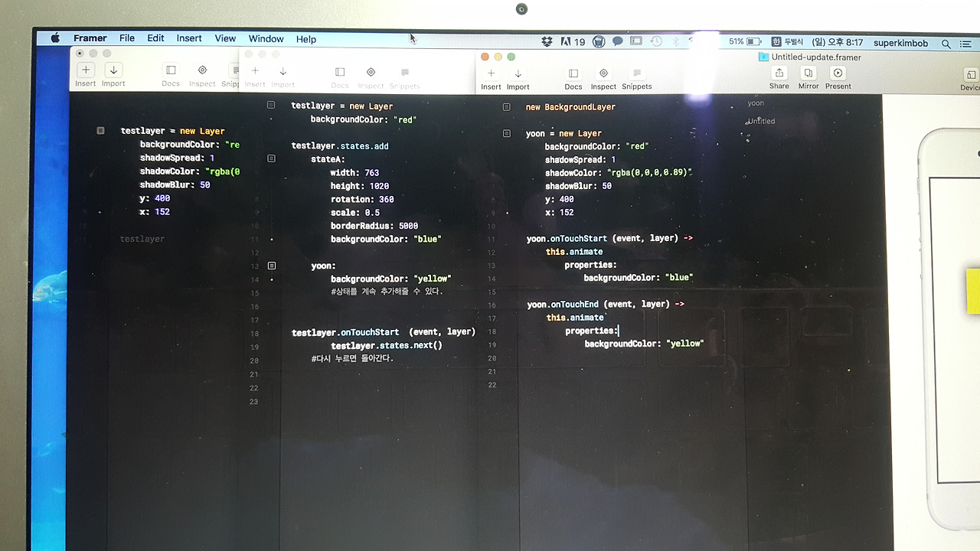Collapse the 'yoon:' fold marker in middle window
The height and width of the screenshot is (551, 980).
pyautogui.click(x=271, y=266)
